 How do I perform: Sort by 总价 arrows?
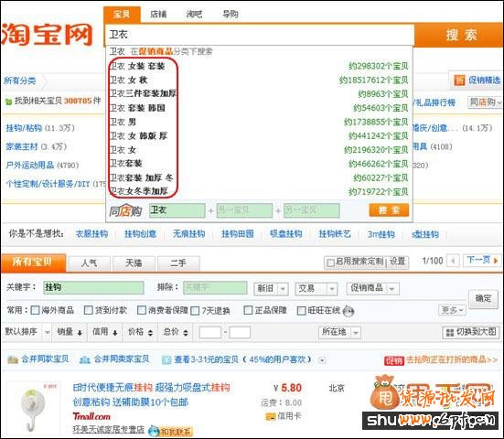coord(186,333)
